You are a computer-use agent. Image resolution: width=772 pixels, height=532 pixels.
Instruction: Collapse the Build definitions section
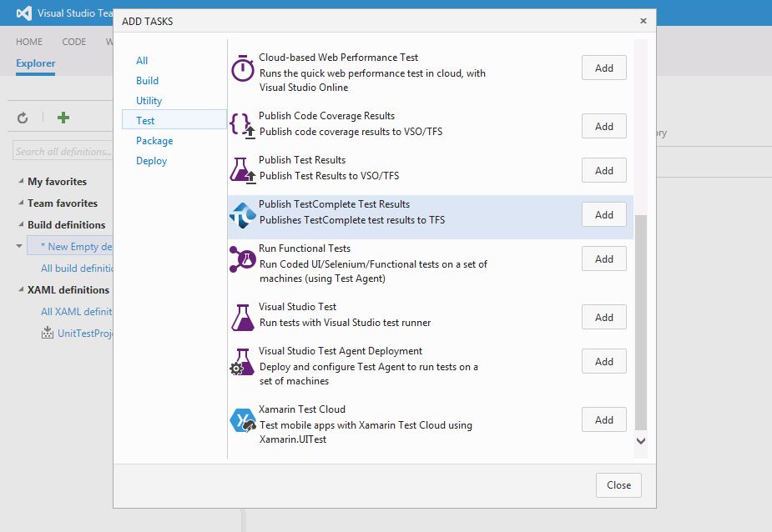click(21, 225)
